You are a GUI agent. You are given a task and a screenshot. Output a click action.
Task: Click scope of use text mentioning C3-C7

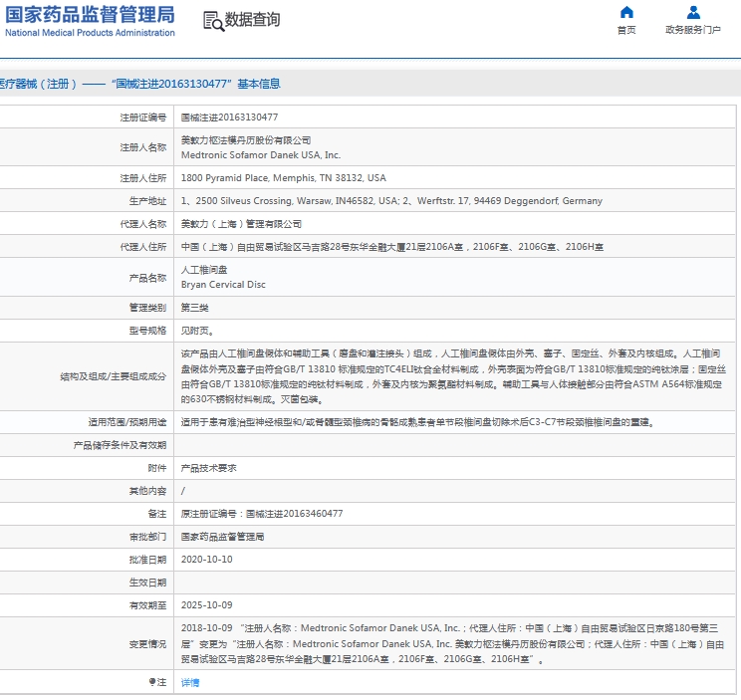(x=418, y=422)
